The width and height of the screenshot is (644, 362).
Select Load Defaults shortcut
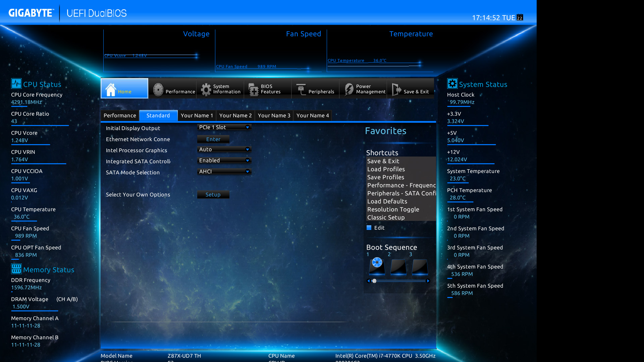click(x=387, y=201)
